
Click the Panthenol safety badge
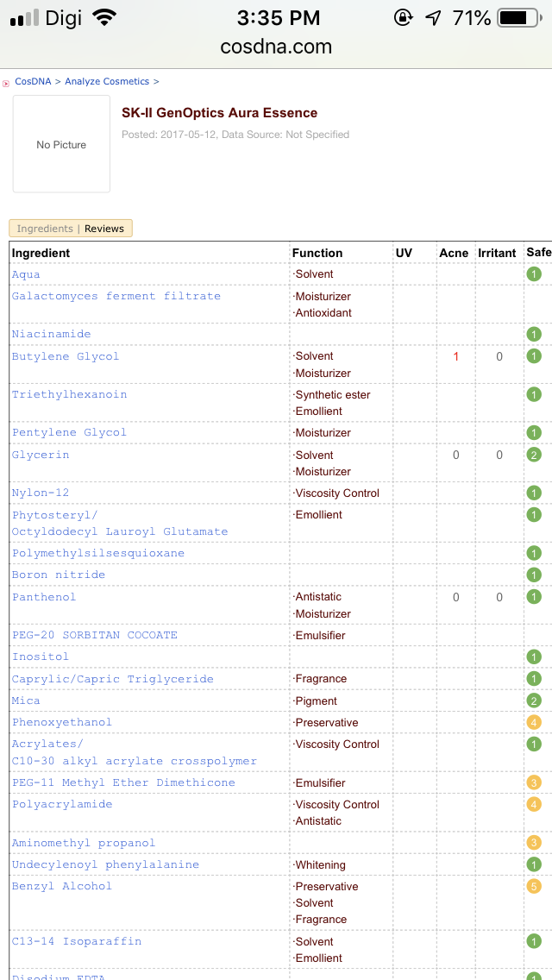tap(534, 597)
